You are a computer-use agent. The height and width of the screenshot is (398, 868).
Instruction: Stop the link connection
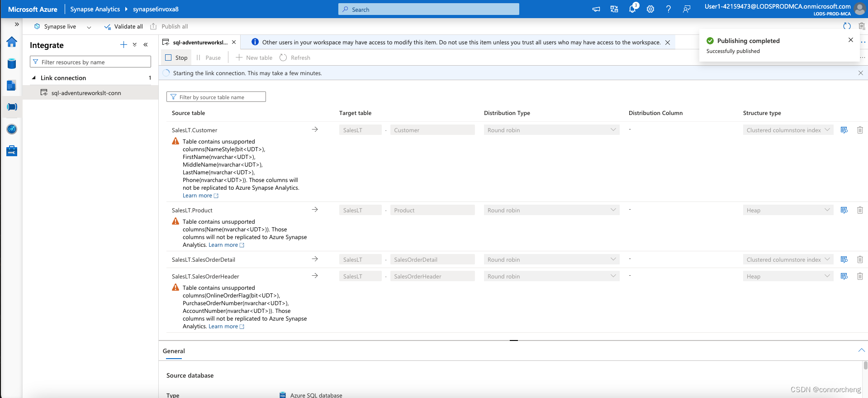tap(176, 58)
